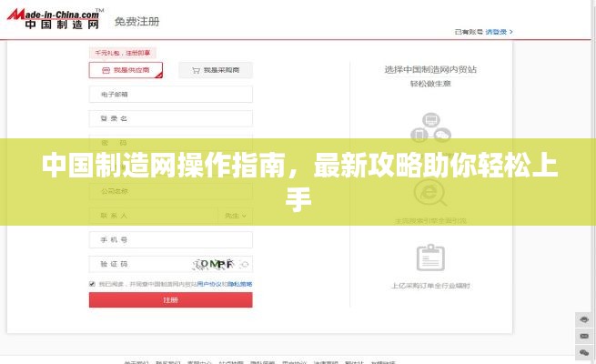Click the globe search icon
This screenshot has height=364, width=596.
[430, 192]
